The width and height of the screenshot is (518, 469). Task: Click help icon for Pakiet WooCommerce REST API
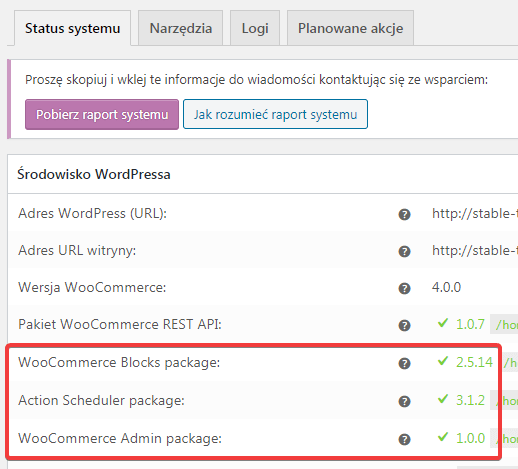pos(404,325)
